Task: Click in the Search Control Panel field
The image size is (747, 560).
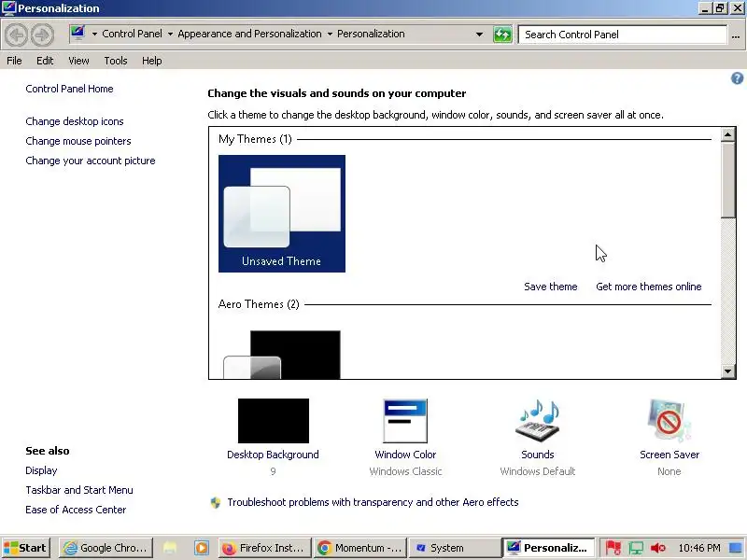Action: point(623,35)
